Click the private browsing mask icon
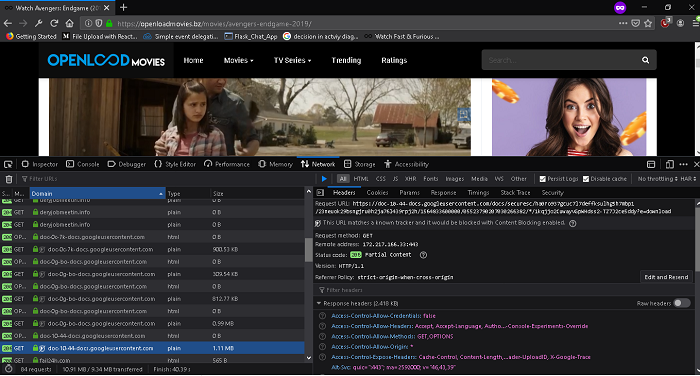 point(620,8)
